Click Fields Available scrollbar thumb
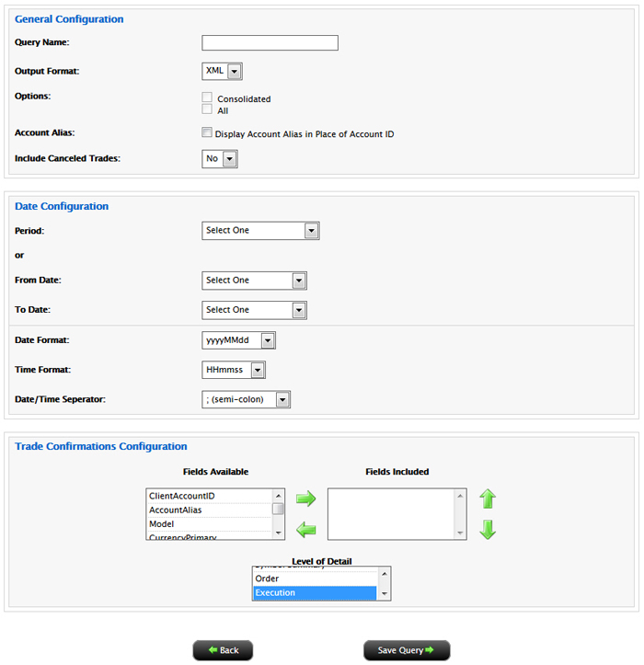The image size is (644, 665). 278,509
